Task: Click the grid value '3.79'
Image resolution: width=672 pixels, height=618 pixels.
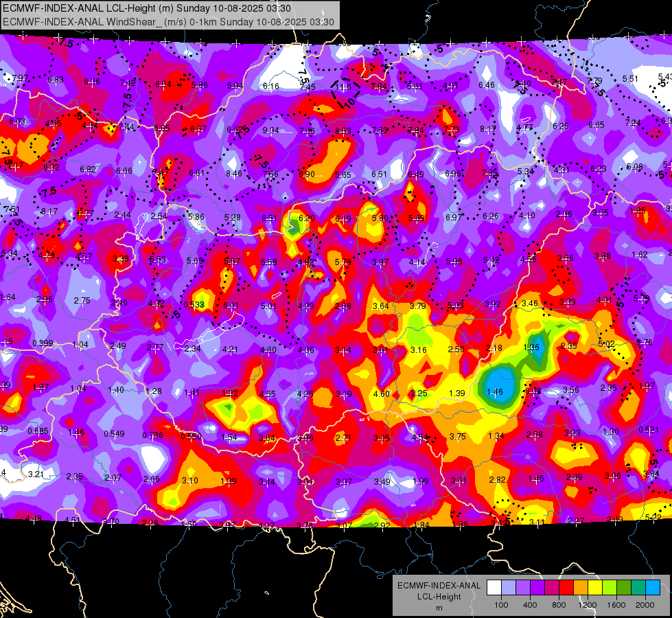Action: (417, 306)
